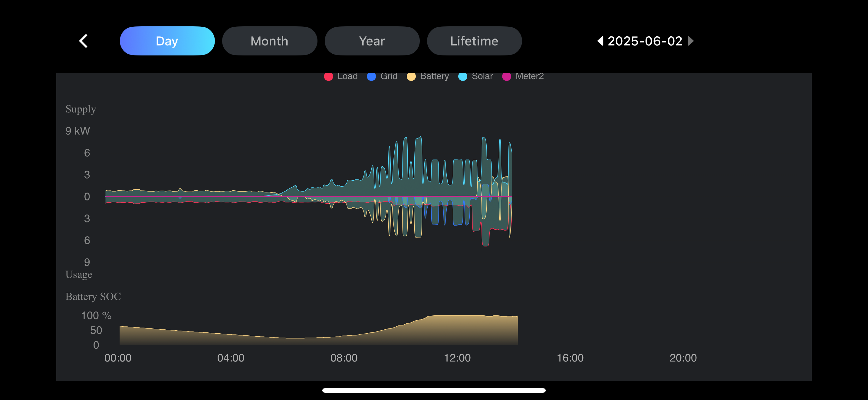Go to next date arrow
This screenshot has height=400, width=868.
[x=690, y=41]
